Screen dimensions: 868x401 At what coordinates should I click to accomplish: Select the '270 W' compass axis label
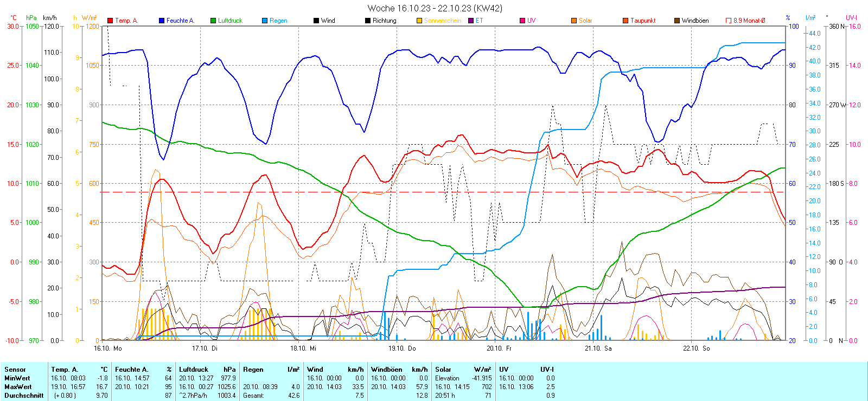coord(838,105)
